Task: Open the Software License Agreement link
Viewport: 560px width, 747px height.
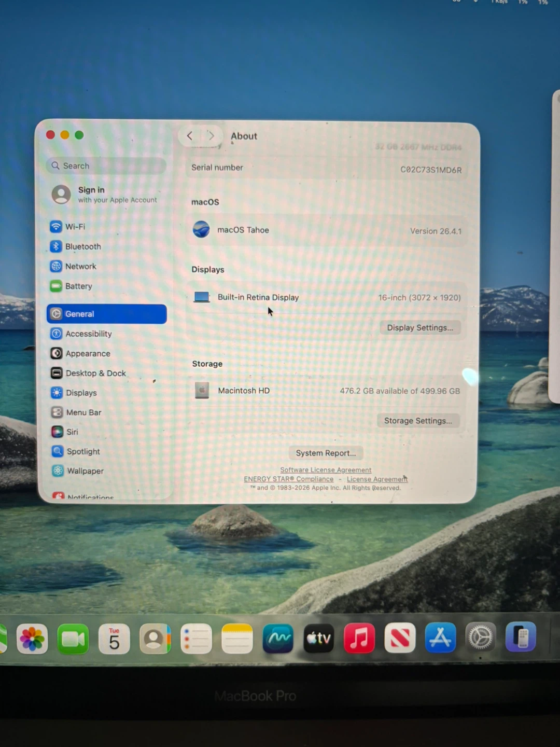Action: pyautogui.click(x=326, y=470)
